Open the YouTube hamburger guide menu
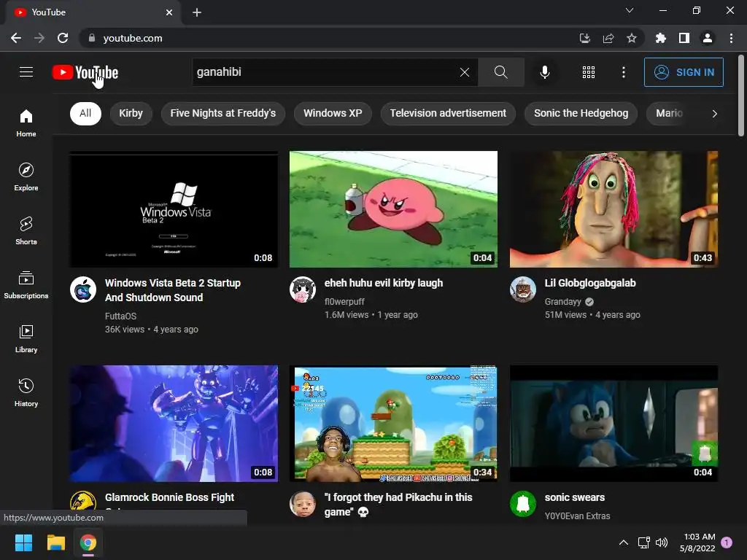 (x=26, y=72)
